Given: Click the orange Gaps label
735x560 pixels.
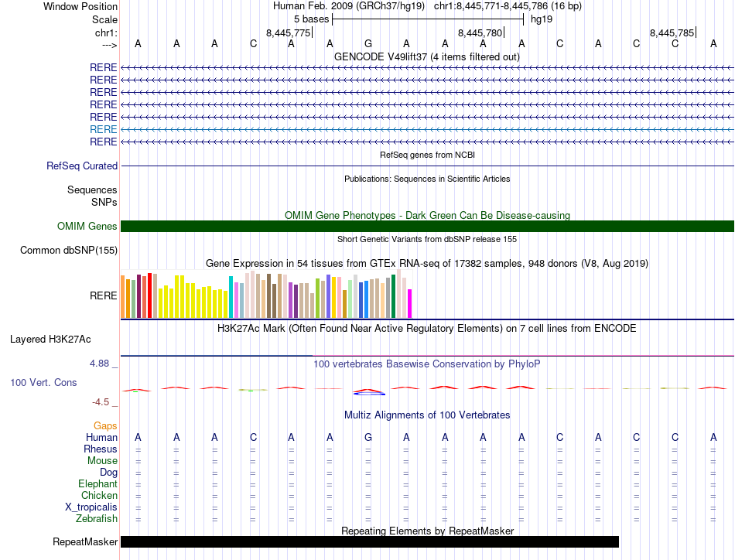Looking at the screenshot, I should pyautogui.click(x=105, y=425).
